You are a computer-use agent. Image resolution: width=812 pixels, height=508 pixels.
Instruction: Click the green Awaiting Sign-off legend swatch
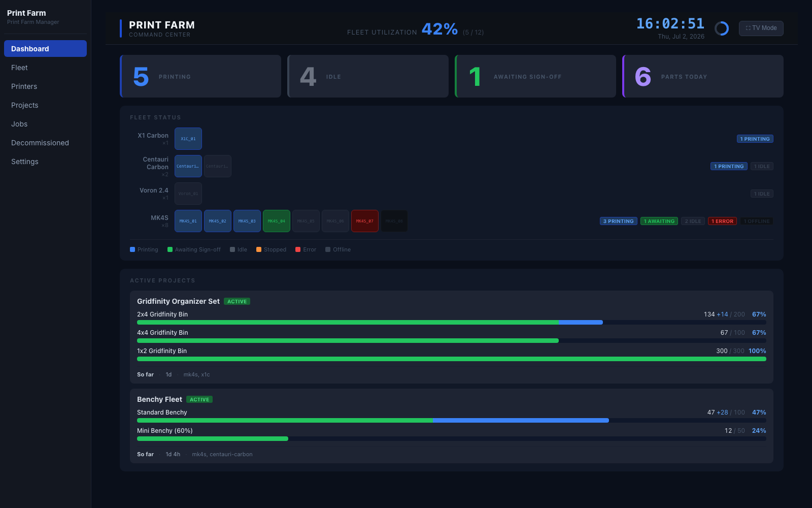[x=170, y=249]
